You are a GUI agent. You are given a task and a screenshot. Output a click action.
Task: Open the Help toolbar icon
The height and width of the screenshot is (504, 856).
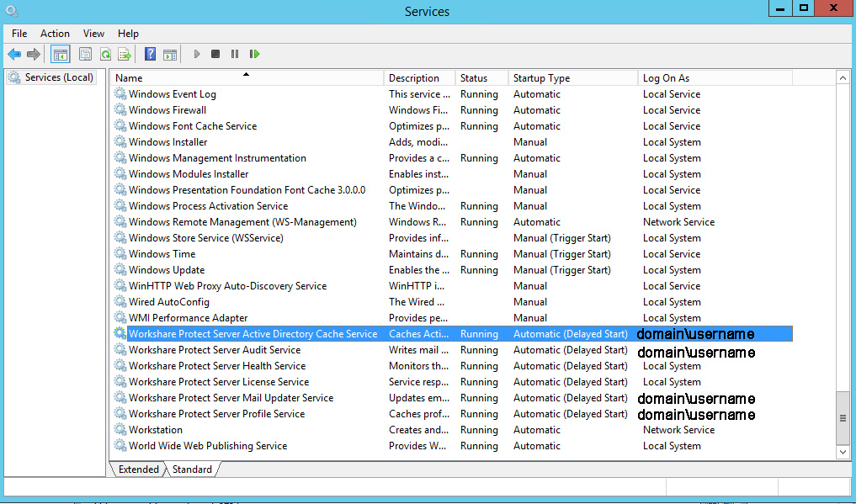pos(150,54)
